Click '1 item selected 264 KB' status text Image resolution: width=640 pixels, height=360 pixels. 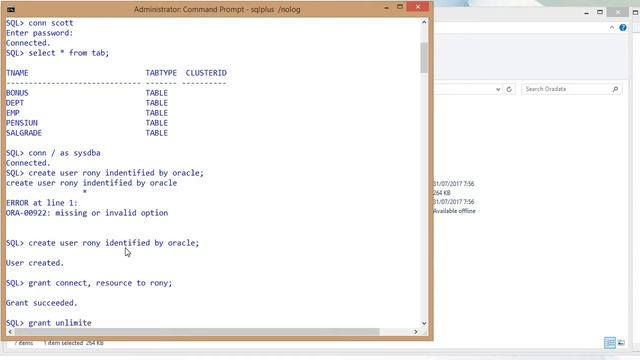pyautogui.click(x=73, y=343)
